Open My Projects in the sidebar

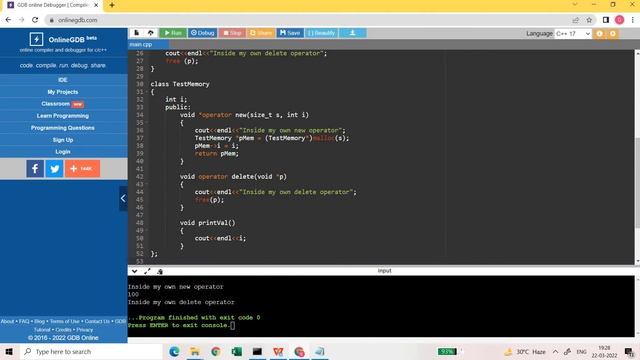[x=63, y=92]
